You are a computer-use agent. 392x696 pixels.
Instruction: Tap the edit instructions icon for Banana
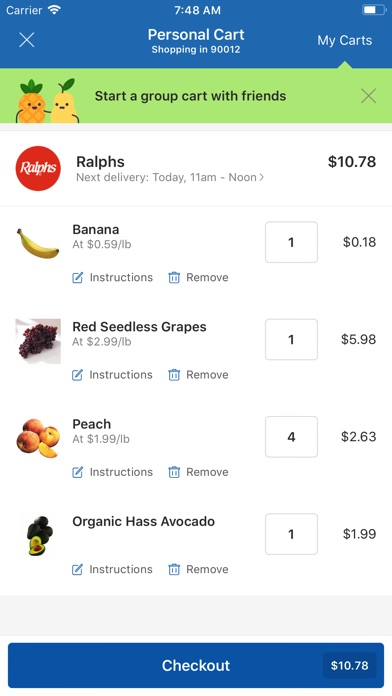click(77, 277)
